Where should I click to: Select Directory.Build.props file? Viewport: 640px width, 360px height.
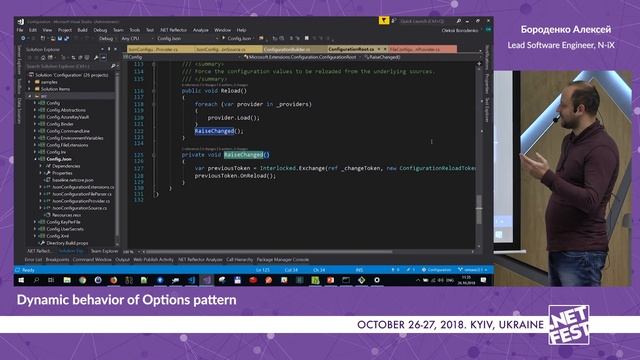(67, 243)
